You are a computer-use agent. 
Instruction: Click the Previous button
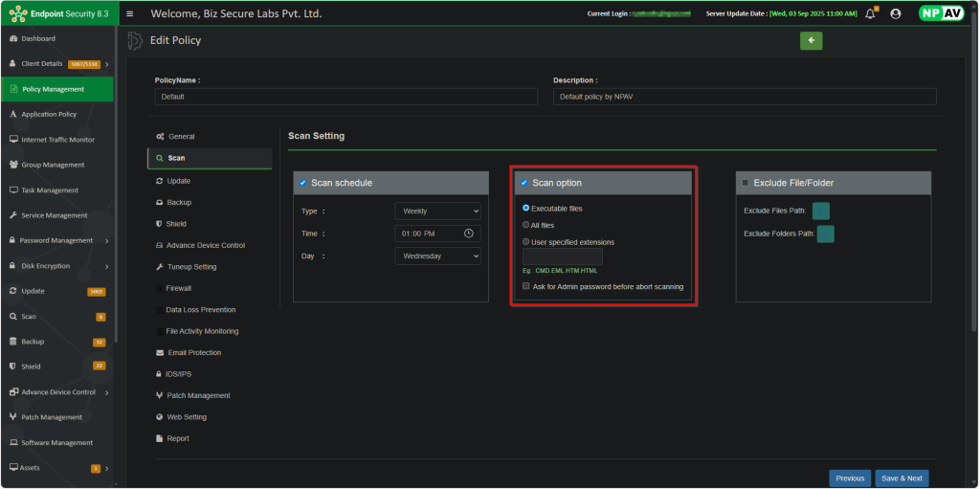pyautogui.click(x=850, y=478)
